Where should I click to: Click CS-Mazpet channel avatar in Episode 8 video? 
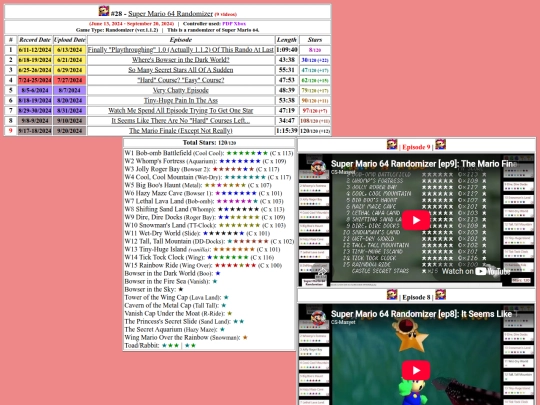coord(318,318)
